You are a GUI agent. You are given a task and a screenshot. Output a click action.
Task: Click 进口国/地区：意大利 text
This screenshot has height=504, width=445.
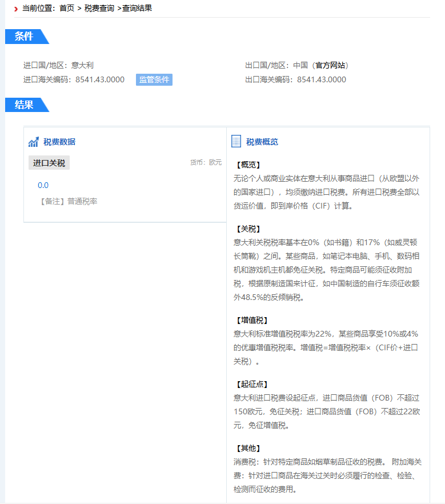pos(58,65)
